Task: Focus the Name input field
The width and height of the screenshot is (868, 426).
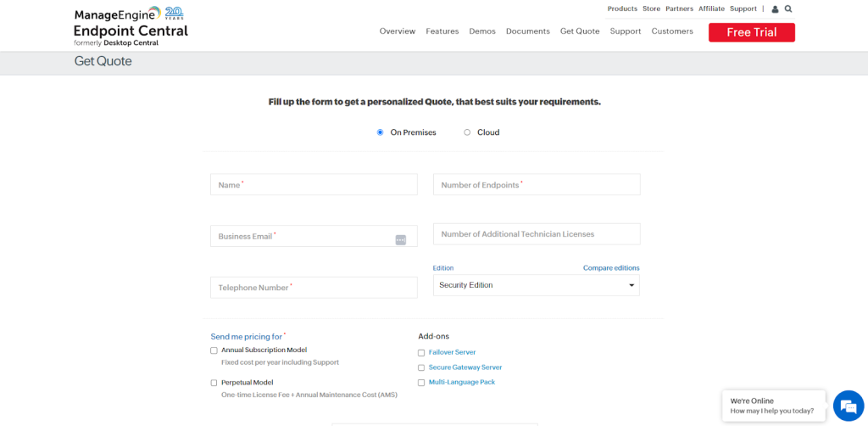Action: 314,184
